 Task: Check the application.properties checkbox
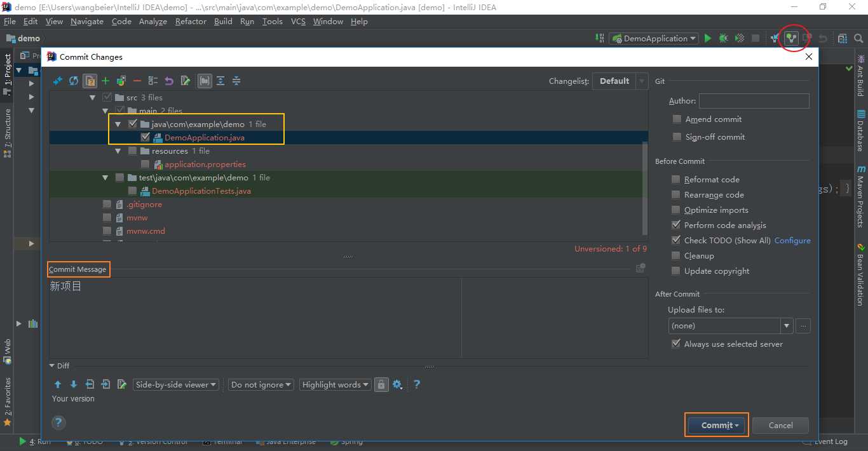point(146,164)
